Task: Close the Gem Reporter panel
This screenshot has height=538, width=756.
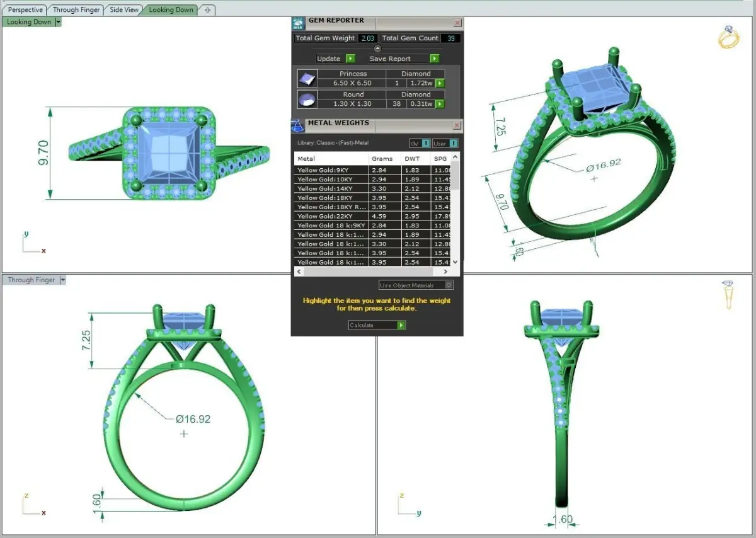Action: click(457, 23)
